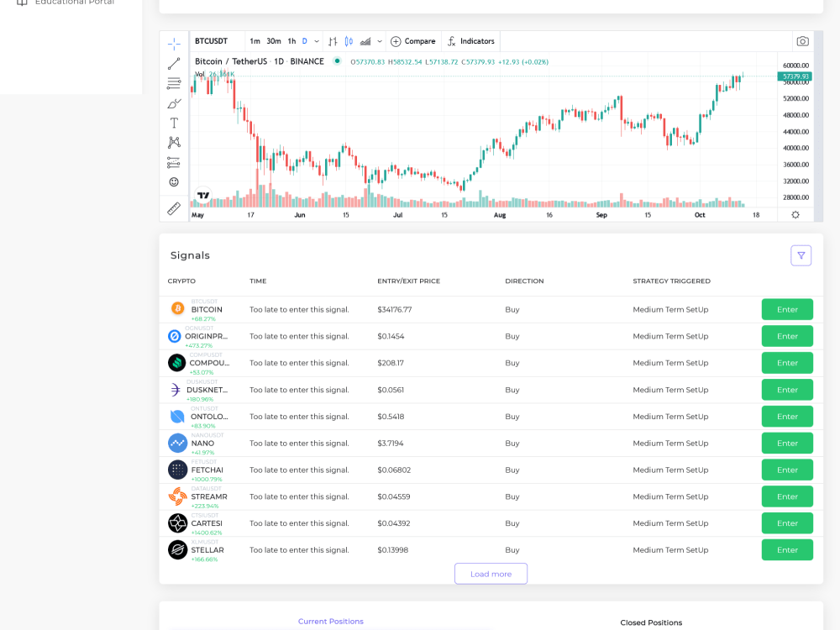Select bar chart style icon
840x630 pixels.
[333, 41]
